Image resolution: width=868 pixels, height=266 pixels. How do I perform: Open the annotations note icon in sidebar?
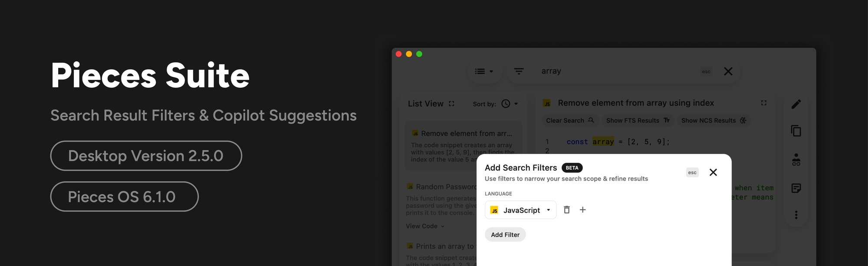(x=796, y=188)
